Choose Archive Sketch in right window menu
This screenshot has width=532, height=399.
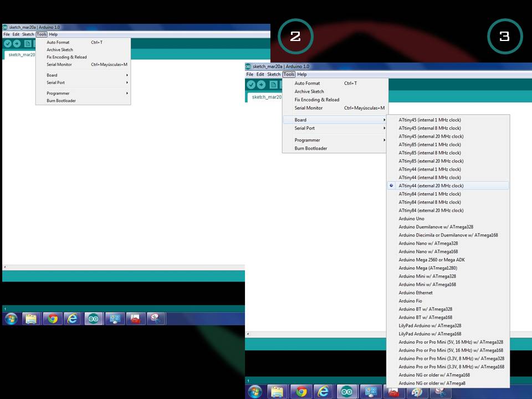(335, 91)
